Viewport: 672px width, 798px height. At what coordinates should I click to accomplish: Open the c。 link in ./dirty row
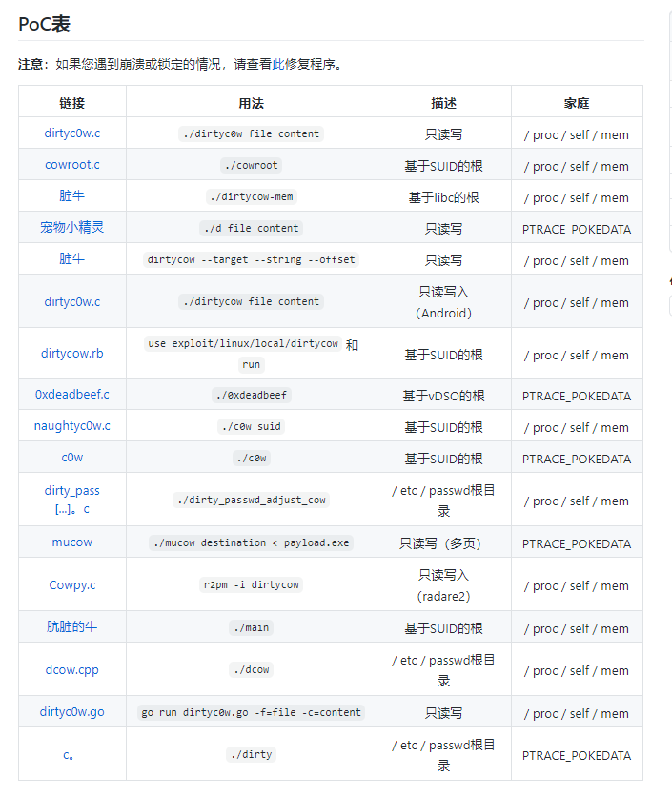click(69, 755)
